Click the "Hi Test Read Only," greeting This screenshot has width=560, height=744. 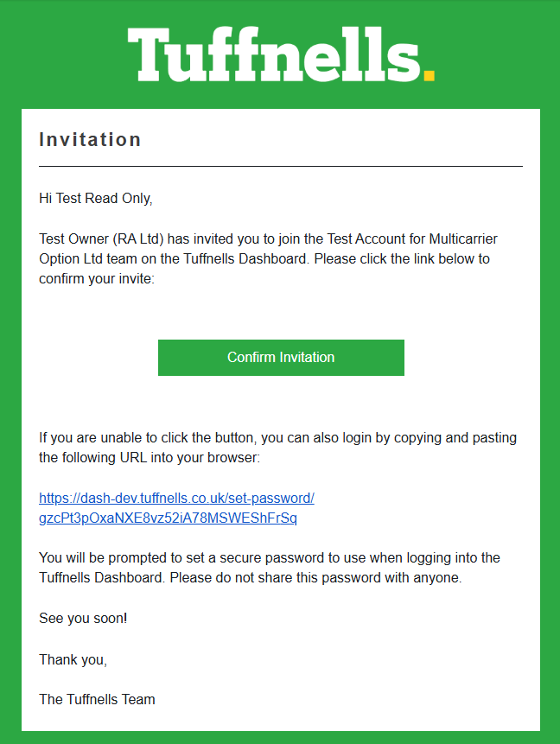(95, 199)
